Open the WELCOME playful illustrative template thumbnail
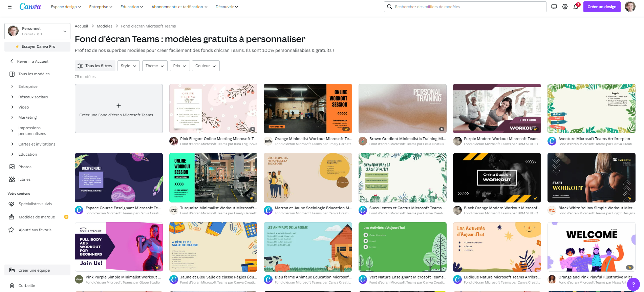Image resolution: width=644 pixels, height=292 pixels. 591,247
